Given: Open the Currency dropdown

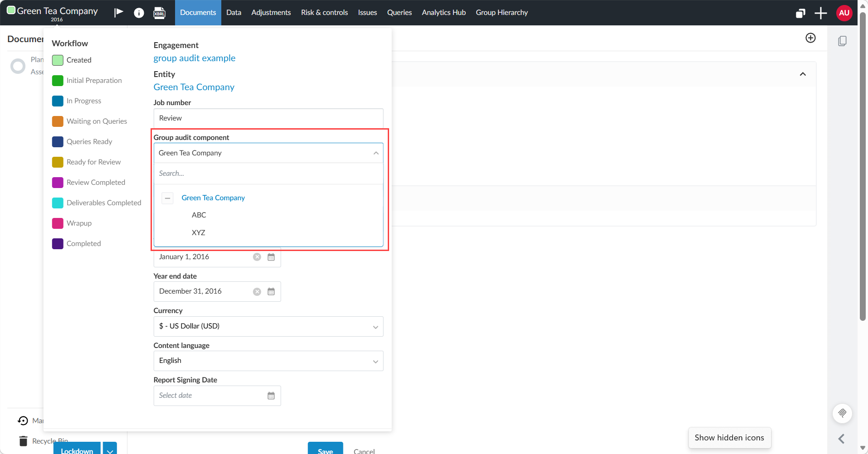Looking at the screenshot, I should pos(268,326).
